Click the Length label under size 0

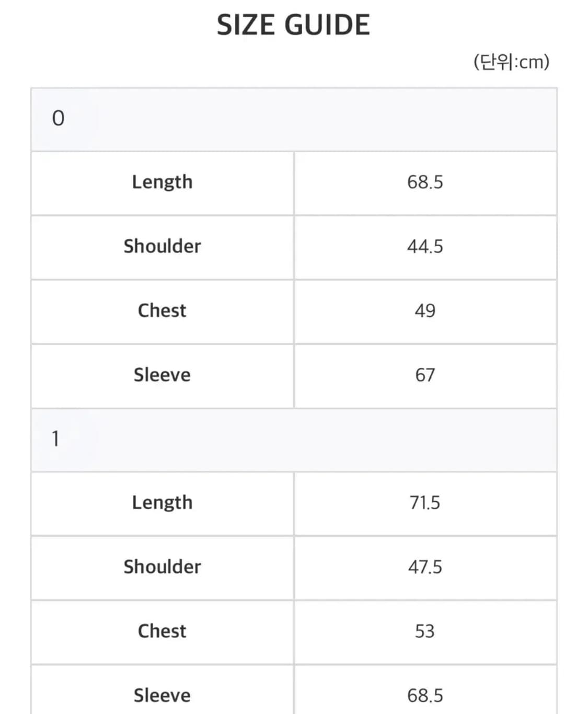click(x=162, y=182)
